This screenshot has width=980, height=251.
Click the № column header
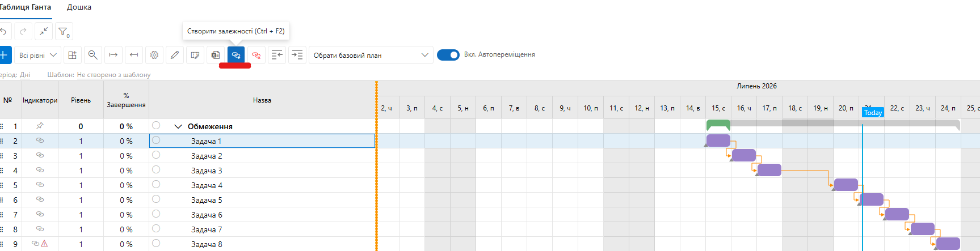click(x=7, y=100)
